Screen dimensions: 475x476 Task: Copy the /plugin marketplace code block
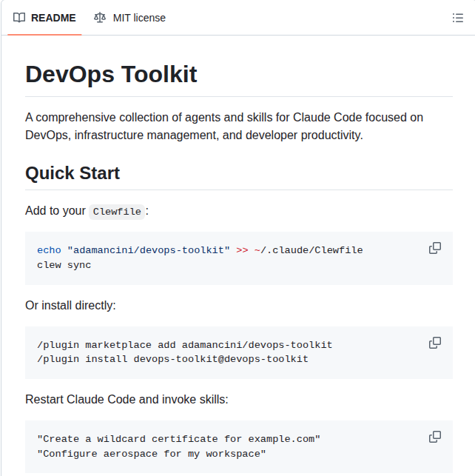pos(434,343)
